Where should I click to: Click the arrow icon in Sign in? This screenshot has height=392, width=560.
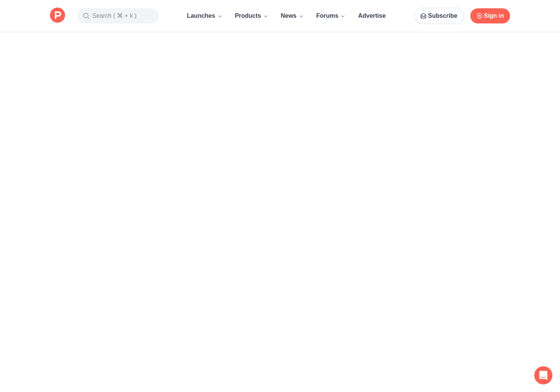click(479, 16)
